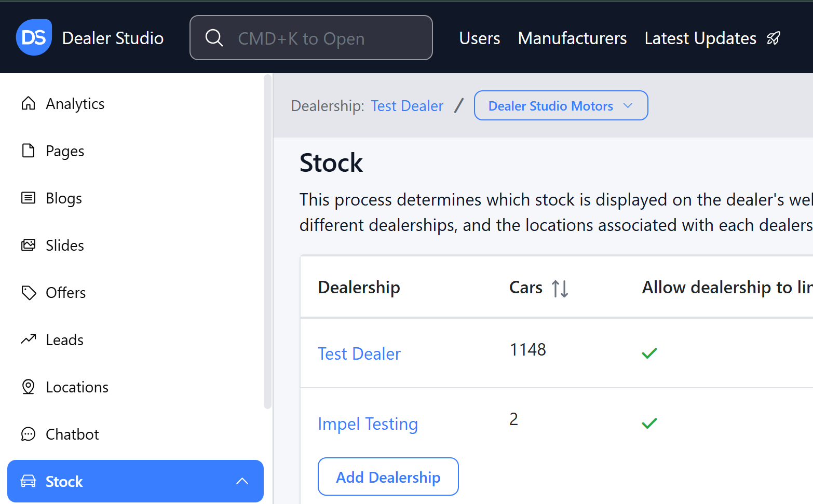
Task: Toggle the Impel Testing green checkmark
Action: point(649,424)
